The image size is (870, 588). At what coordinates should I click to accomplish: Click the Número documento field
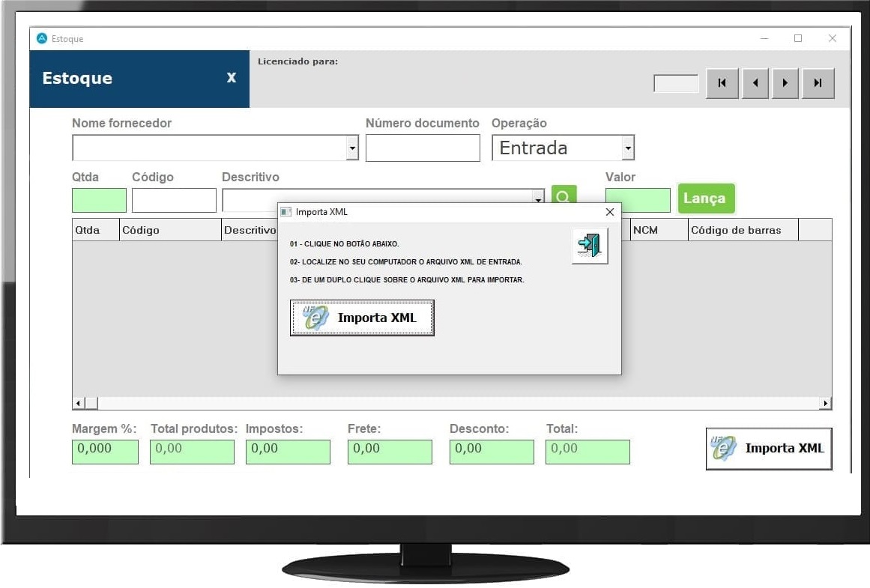(423, 148)
